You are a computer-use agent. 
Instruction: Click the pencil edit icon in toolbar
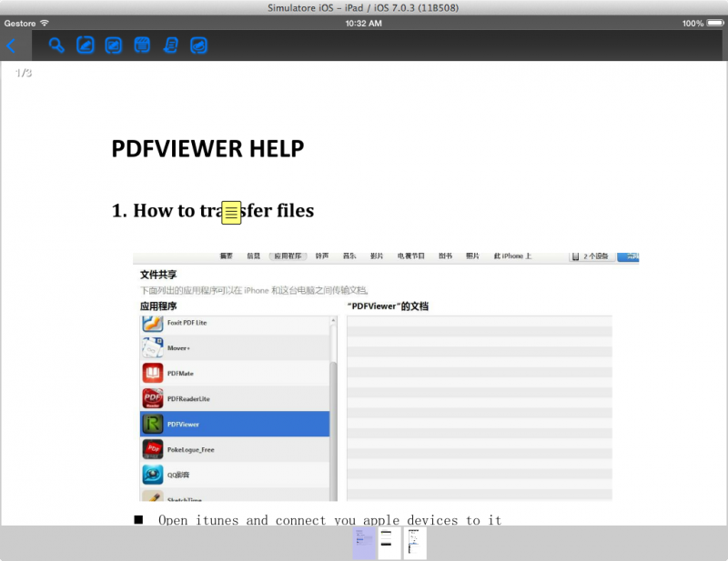coord(86,45)
